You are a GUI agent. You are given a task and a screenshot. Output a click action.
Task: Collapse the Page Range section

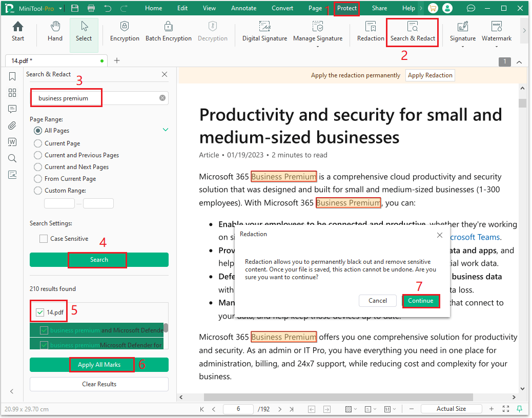[x=165, y=130]
